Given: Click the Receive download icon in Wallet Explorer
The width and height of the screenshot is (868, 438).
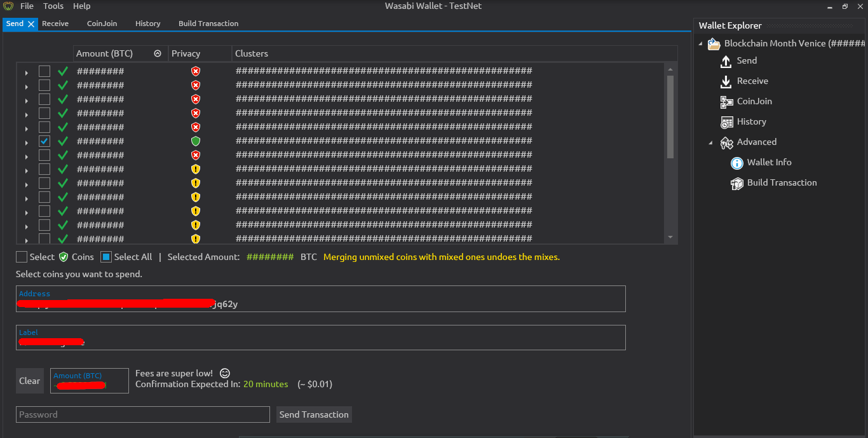Looking at the screenshot, I should [x=726, y=81].
